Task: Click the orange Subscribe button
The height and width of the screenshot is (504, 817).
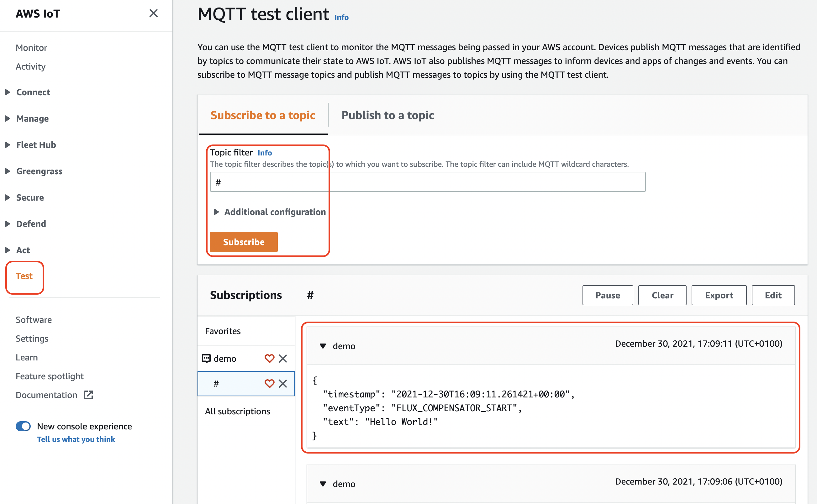Action: click(244, 242)
